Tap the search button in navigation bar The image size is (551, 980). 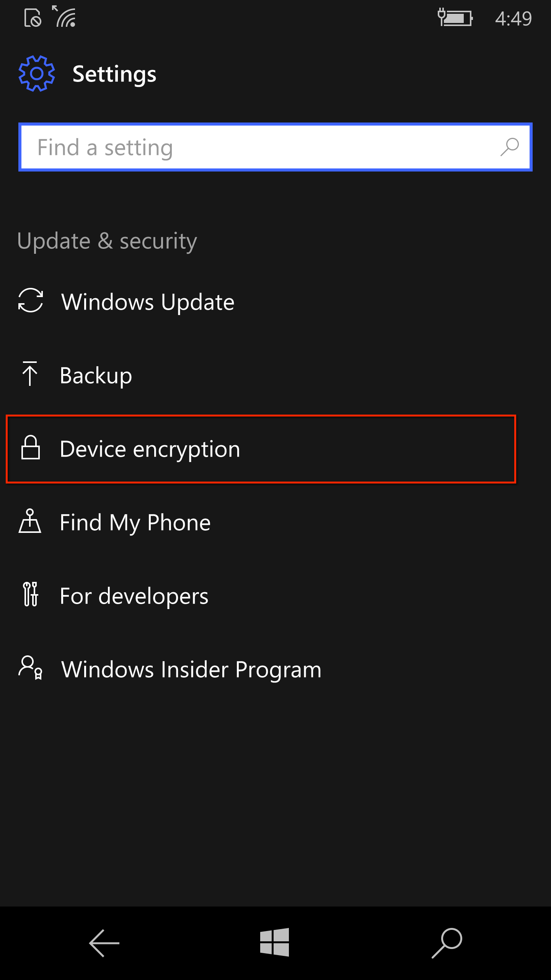pos(447,943)
